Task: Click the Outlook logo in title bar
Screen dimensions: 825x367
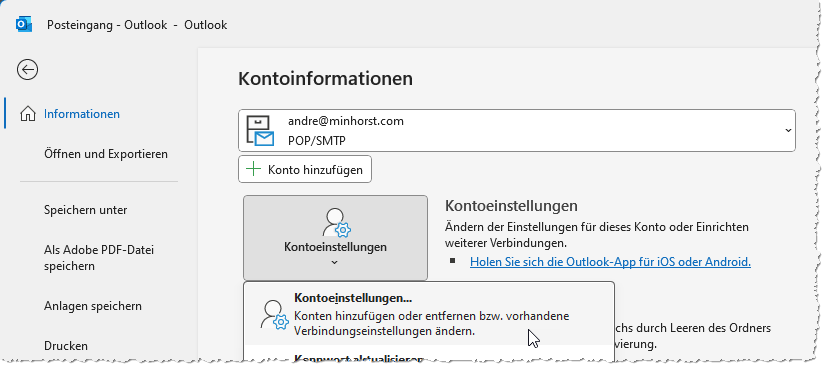Action: click(x=24, y=24)
